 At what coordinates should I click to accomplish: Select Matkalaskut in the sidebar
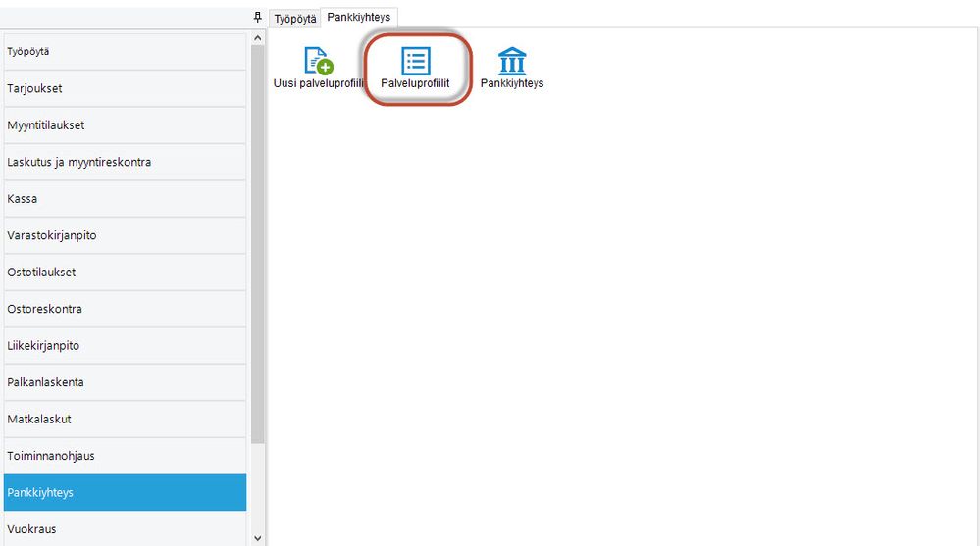125,420
